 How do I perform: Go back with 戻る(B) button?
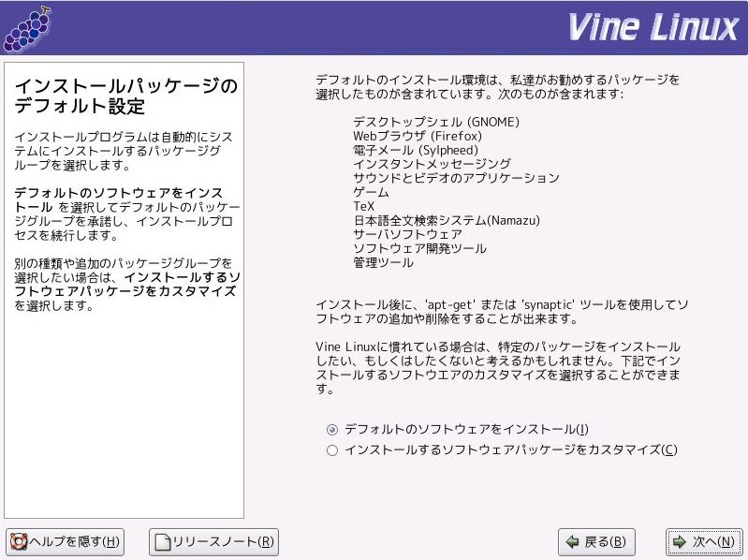596,542
